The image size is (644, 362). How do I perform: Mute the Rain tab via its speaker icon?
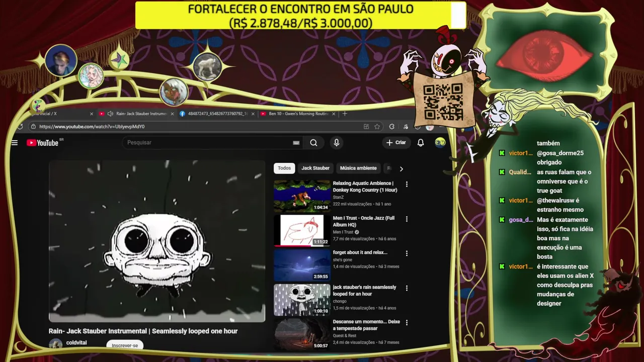[x=110, y=114]
